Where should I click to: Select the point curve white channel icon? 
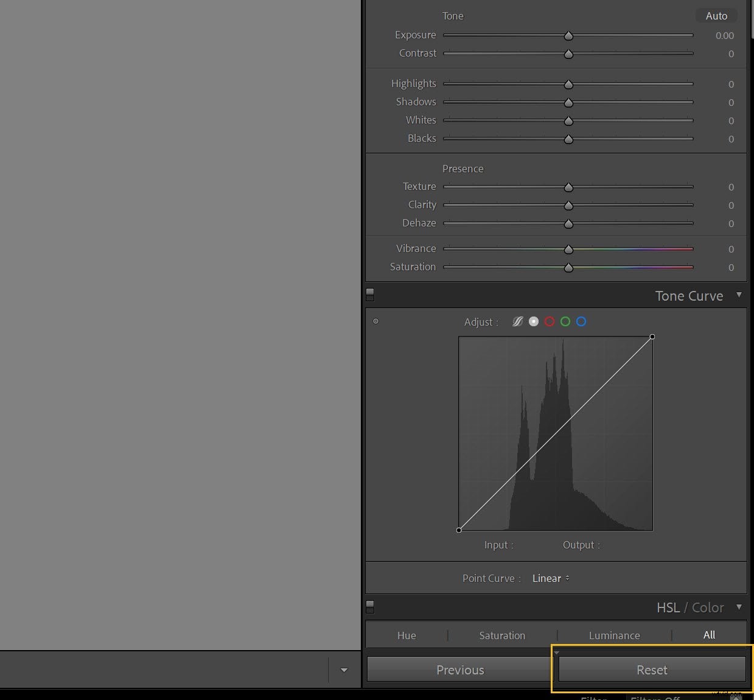pos(534,321)
